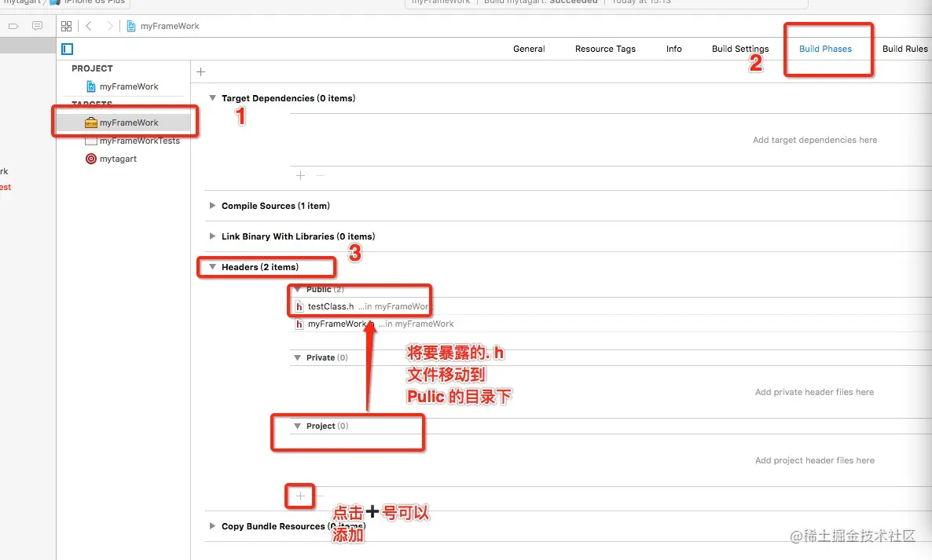Select the myFrameWork.h header row
Image resolution: width=932 pixels, height=560 pixels.
tap(611, 324)
